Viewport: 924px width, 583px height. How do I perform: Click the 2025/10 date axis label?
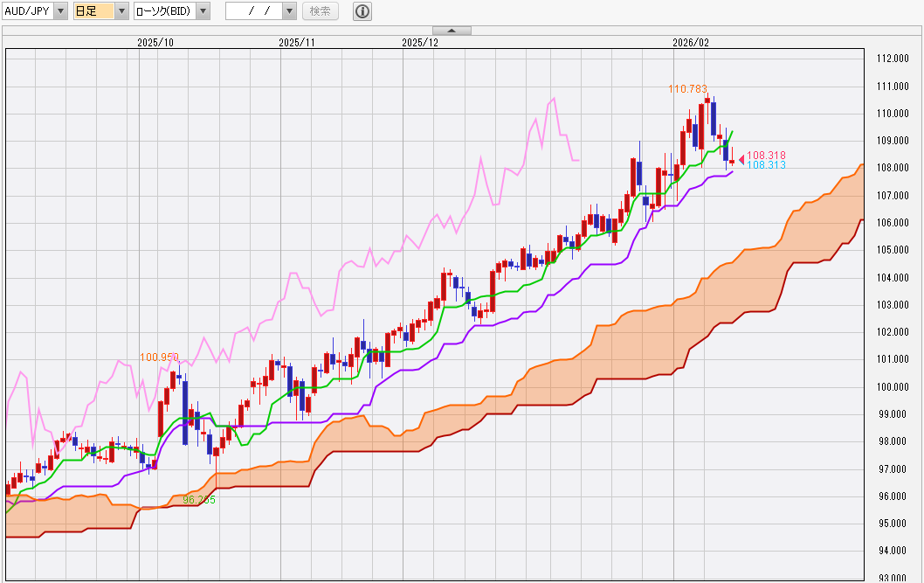(155, 42)
